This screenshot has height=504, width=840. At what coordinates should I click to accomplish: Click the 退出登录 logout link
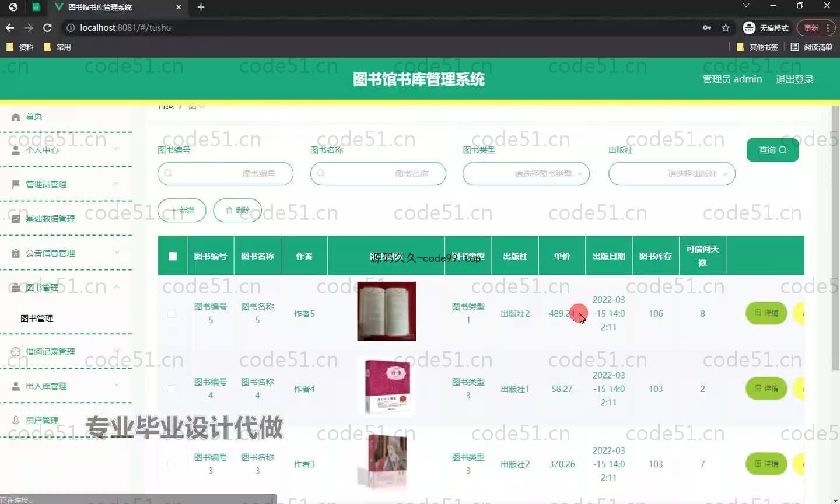click(x=794, y=79)
